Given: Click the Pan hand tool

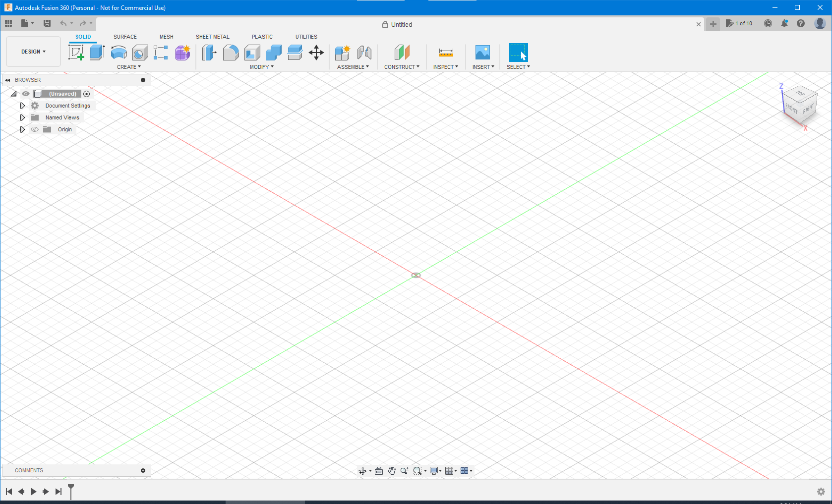Looking at the screenshot, I should (x=392, y=471).
